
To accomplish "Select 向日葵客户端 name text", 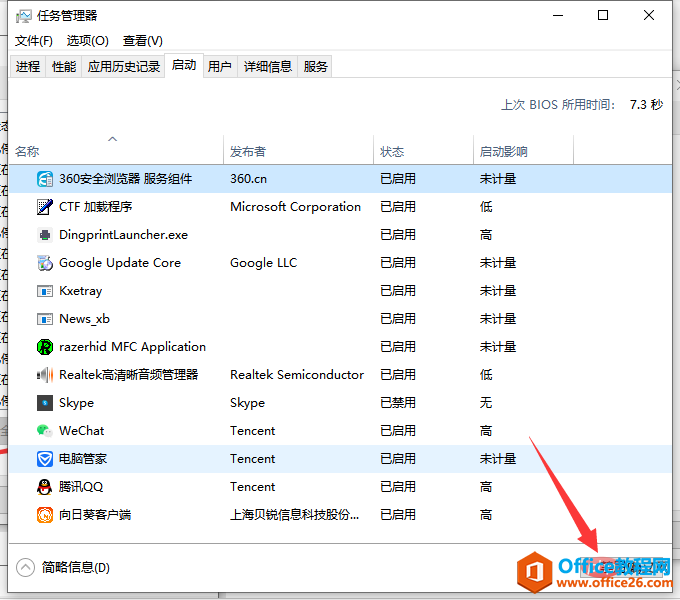I will point(95,515).
